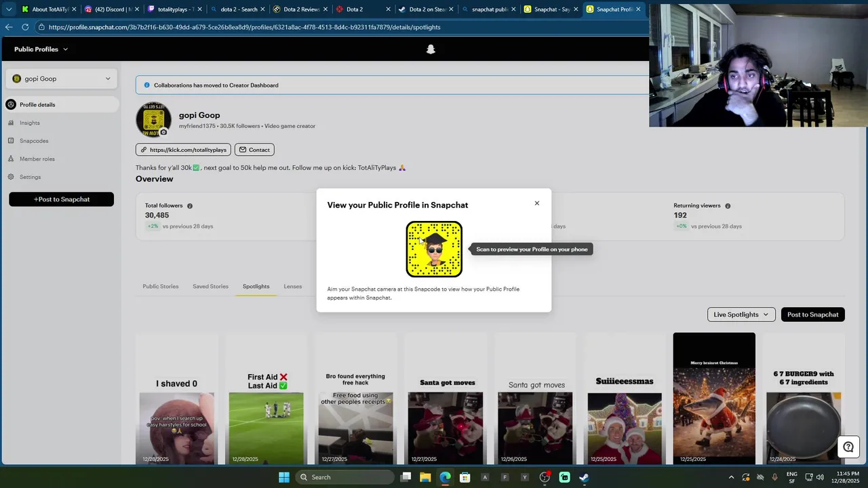The height and width of the screenshot is (488, 868).
Task: Open Microsoft Store from taskbar
Action: click(x=465, y=477)
